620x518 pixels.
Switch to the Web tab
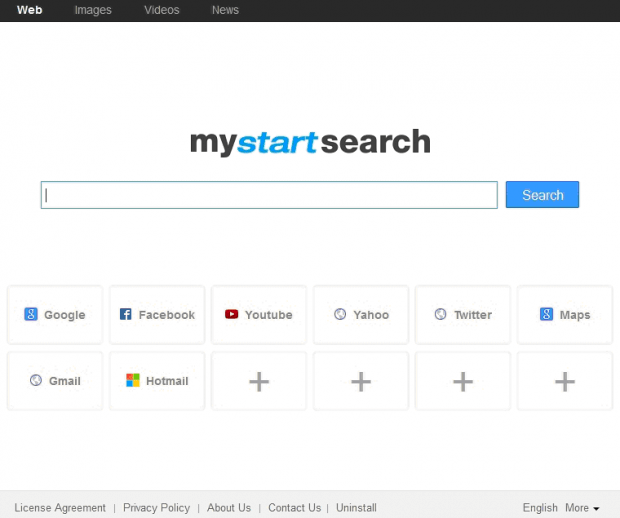(30, 10)
